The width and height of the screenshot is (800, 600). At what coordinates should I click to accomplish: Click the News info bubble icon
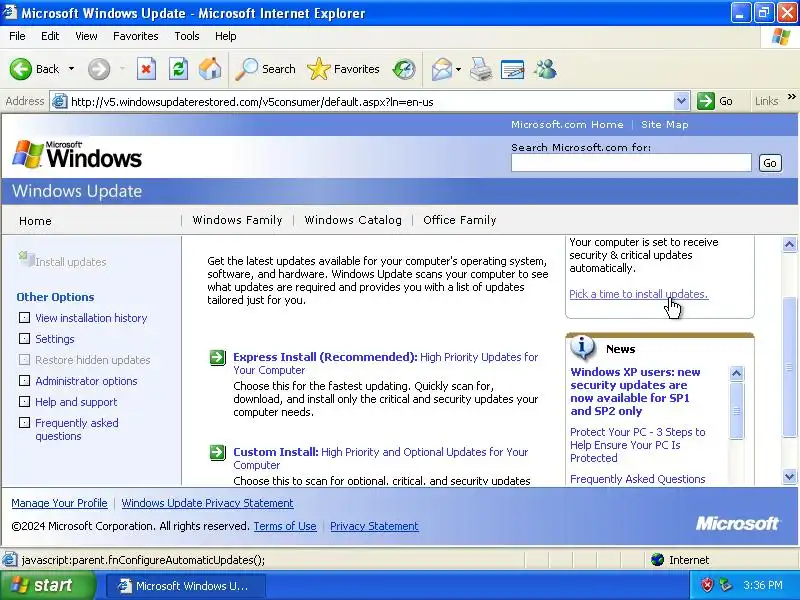pyautogui.click(x=583, y=347)
